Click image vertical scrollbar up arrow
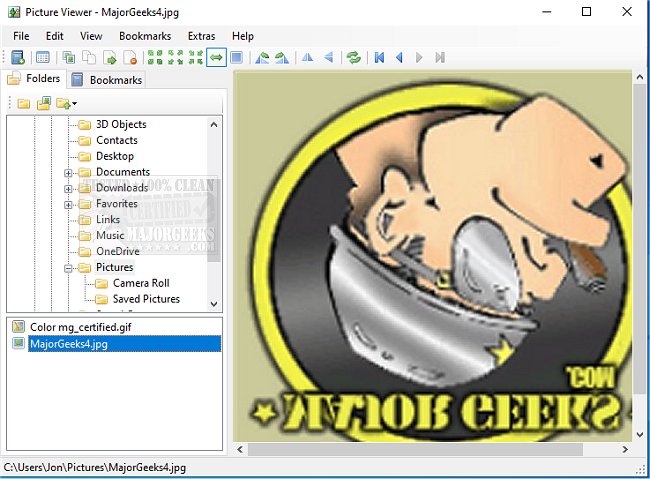Image resolution: width=650 pixels, height=479 pixels. click(640, 77)
